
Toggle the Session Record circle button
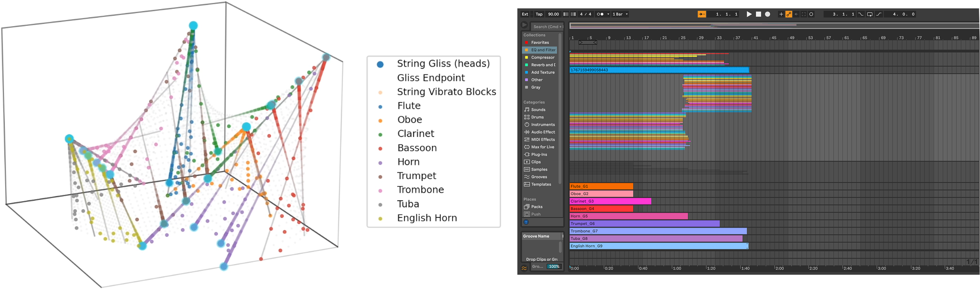[811, 14]
